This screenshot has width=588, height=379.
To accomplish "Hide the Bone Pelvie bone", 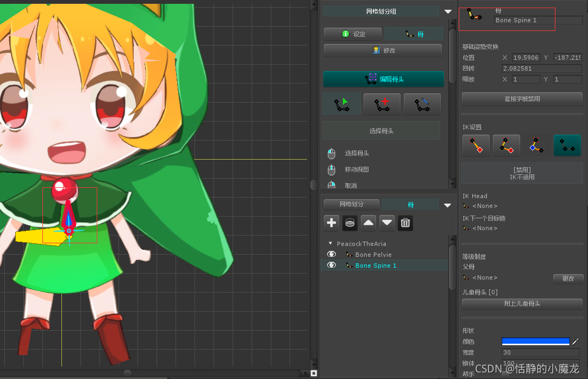I will 331,254.
